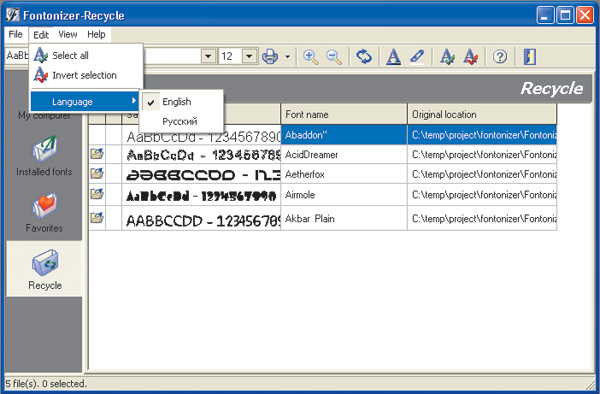Select the Airmole font name
The height and width of the screenshot is (394, 600).
tap(300, 195)
